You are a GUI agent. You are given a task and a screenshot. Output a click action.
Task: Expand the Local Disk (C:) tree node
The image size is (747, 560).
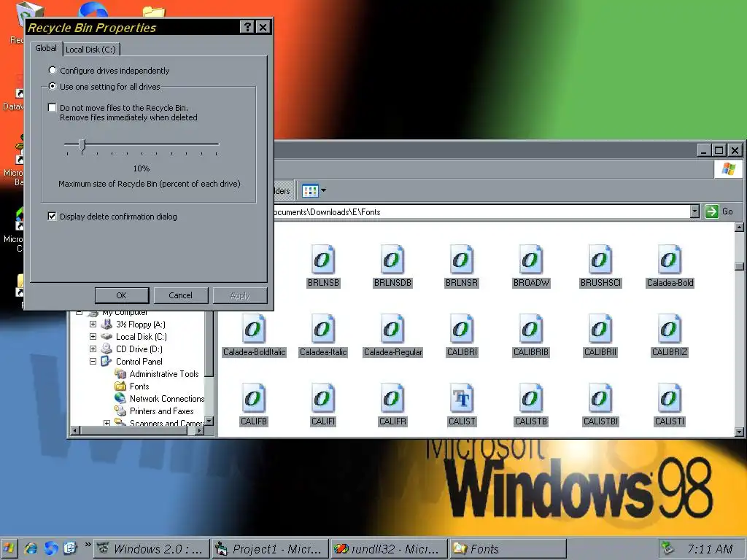click(93, 337)
